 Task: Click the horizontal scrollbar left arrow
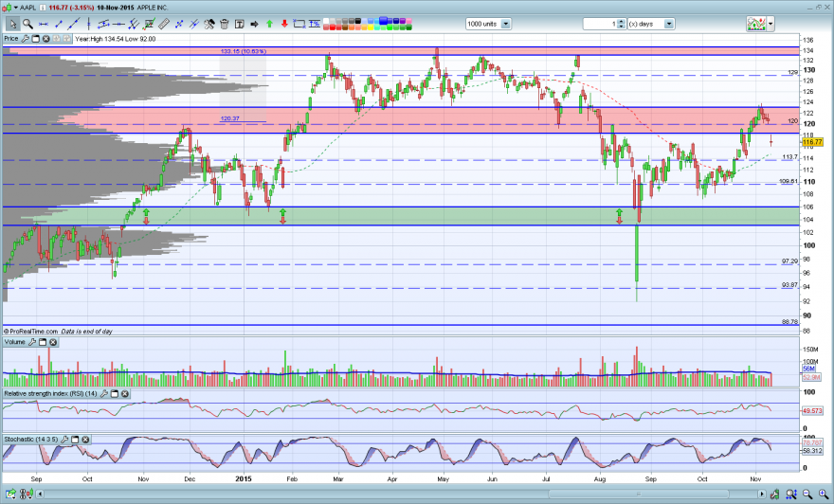[40, 495]
